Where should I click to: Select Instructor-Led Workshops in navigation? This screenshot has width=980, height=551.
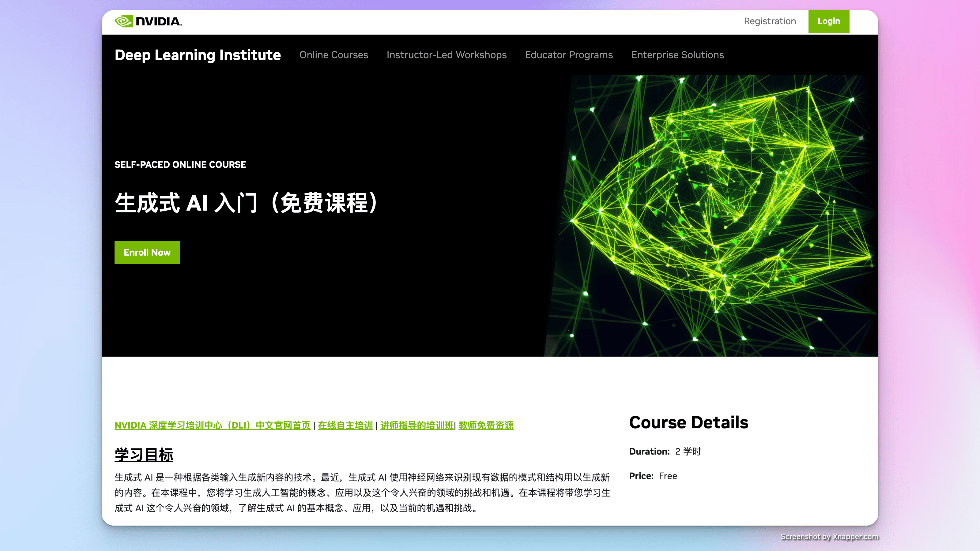[x=446, y=55]
